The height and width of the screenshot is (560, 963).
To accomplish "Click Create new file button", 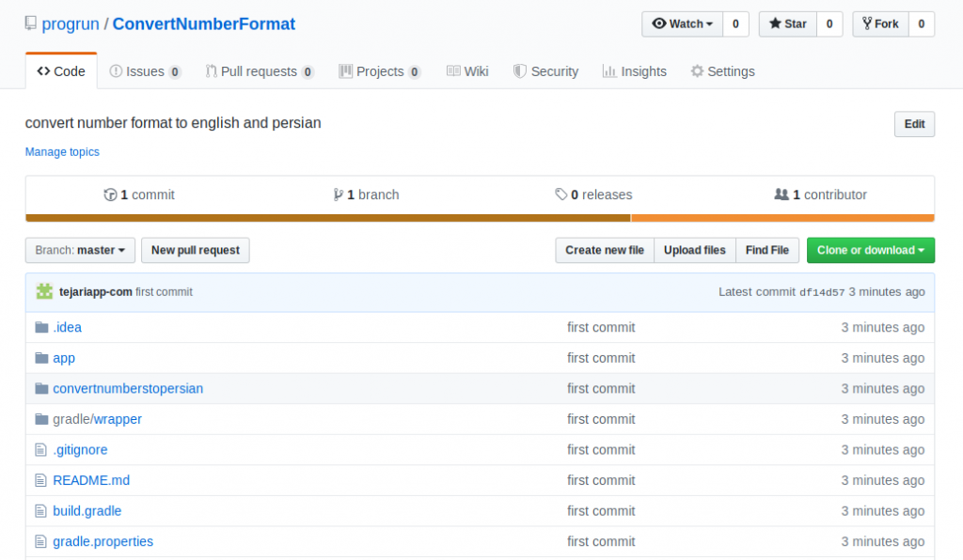I will (605, 250).
